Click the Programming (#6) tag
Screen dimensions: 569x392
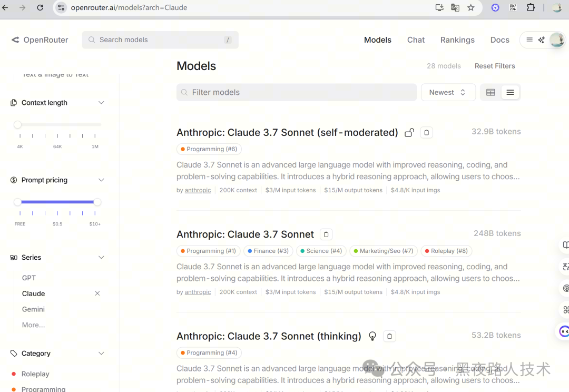coord(209,149)
